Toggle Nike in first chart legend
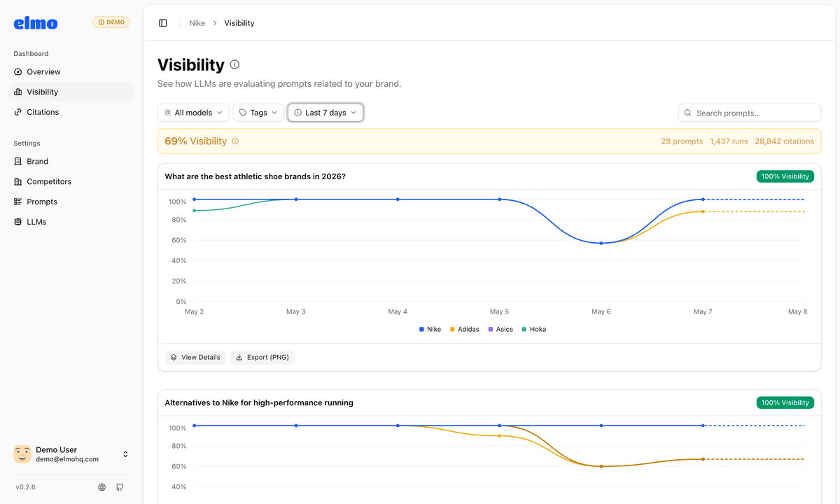The height and width of the screenshot is (504, 840). (x=430, y=329)
